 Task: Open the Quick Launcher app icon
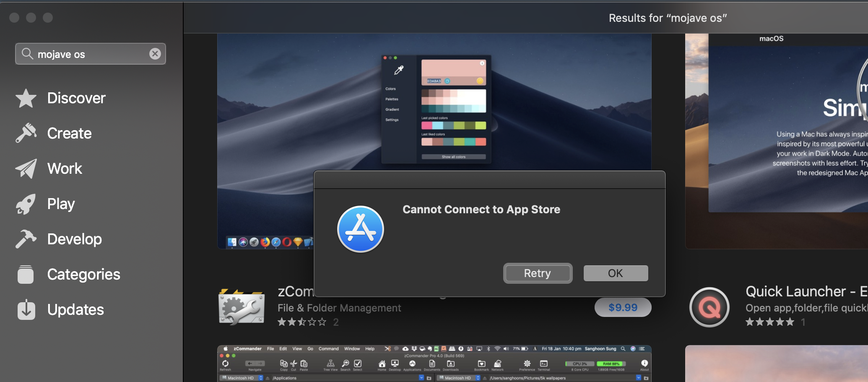click(x=709, y=307)
